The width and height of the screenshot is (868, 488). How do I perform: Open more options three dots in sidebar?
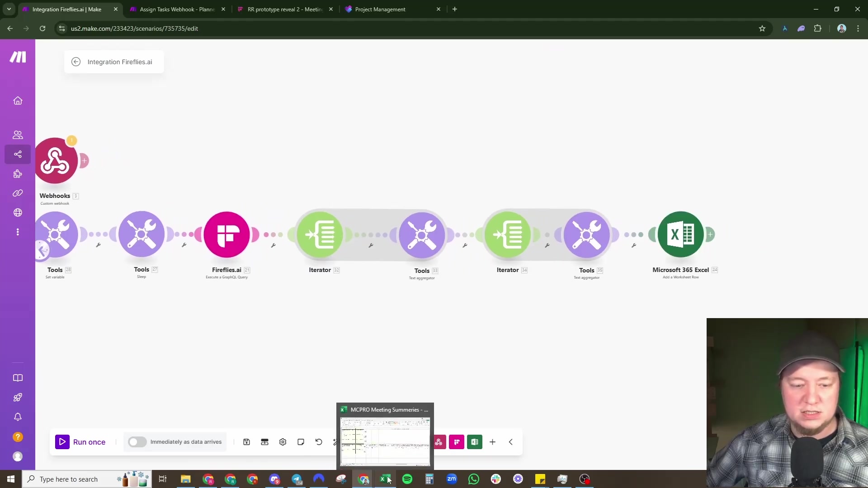[x=18, y=232]
